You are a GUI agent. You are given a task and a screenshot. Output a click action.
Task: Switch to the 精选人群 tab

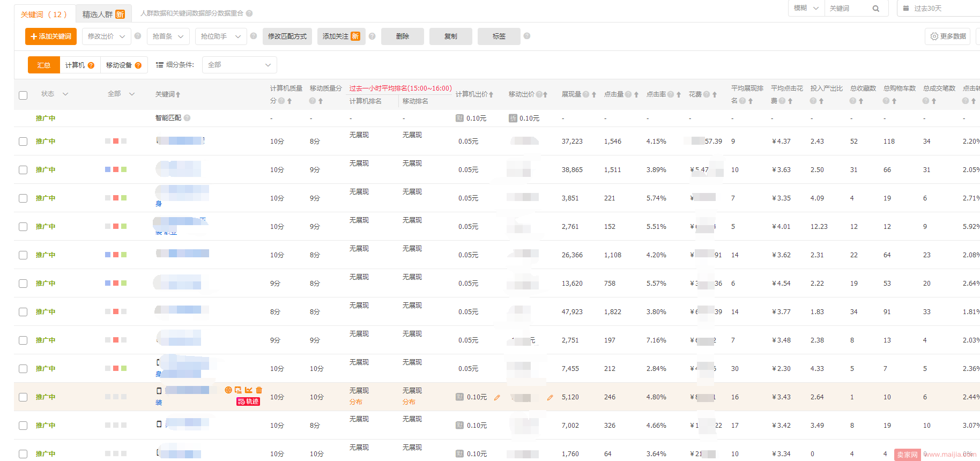click(103, 14)
